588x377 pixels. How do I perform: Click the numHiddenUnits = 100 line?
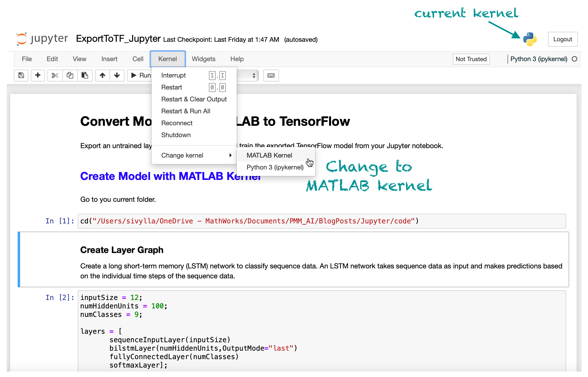click(124, 306)
